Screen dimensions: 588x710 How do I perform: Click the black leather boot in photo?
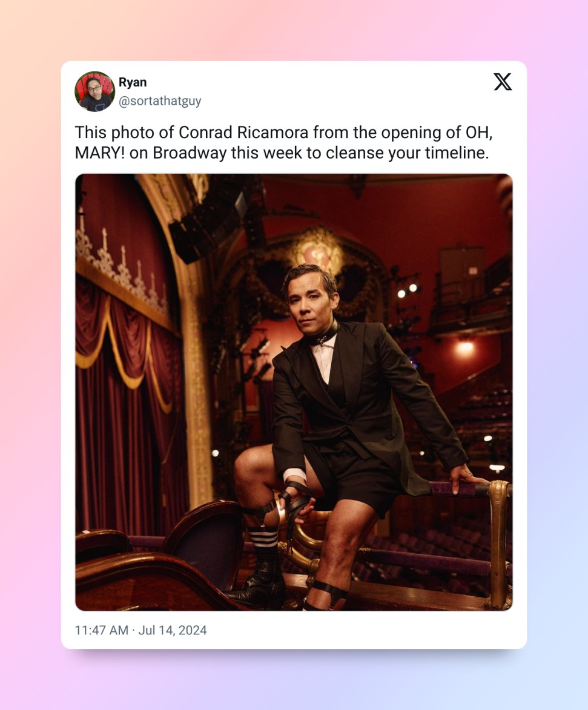point(259,584)
